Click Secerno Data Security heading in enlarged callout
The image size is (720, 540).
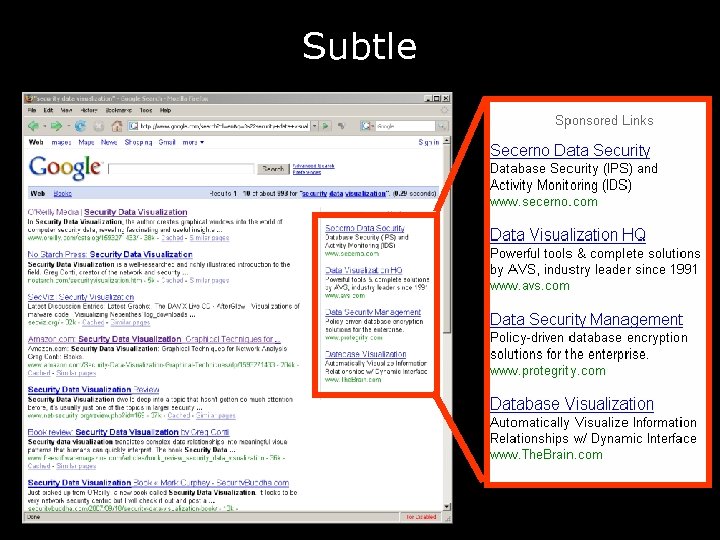570,150
